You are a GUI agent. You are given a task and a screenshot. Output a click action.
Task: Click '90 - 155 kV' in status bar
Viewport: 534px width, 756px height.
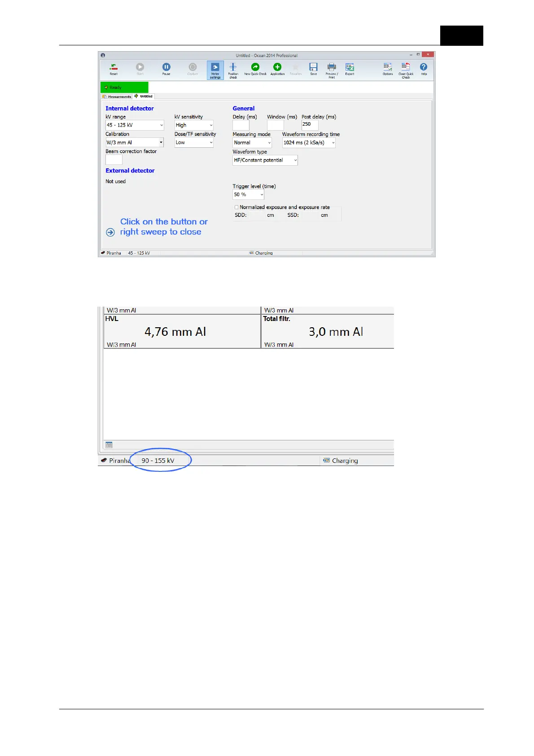click(158, 461)
